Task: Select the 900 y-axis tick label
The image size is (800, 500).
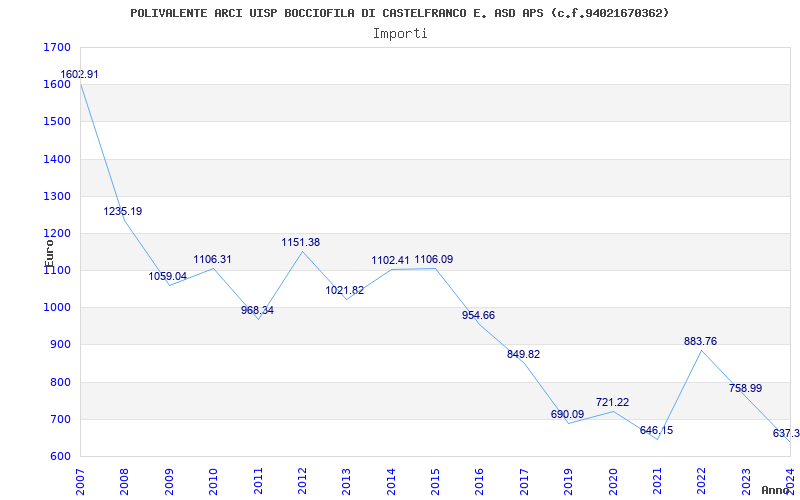Action: [60, 345]
